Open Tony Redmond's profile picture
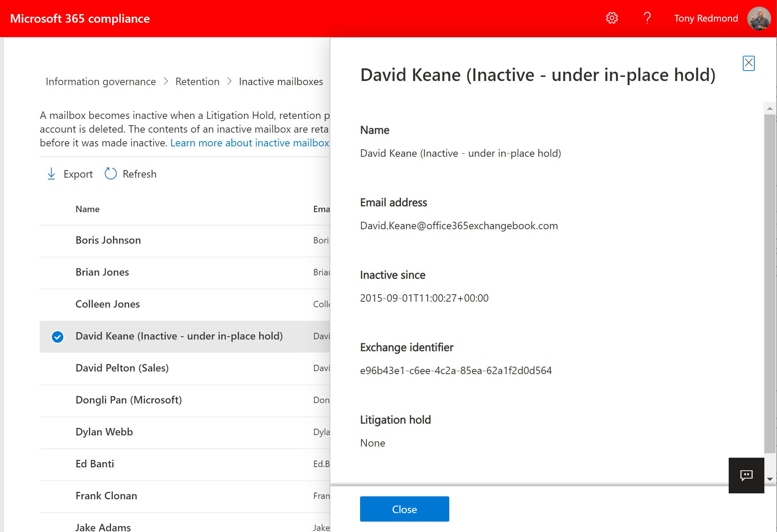 (759, 19)
